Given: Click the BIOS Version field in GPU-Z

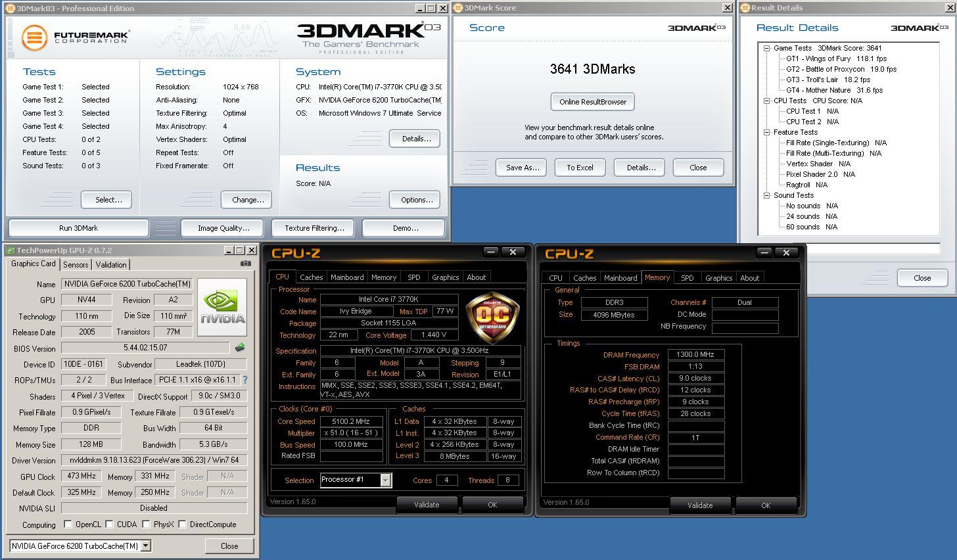Looking at the screenshot, I should [145, 348].
